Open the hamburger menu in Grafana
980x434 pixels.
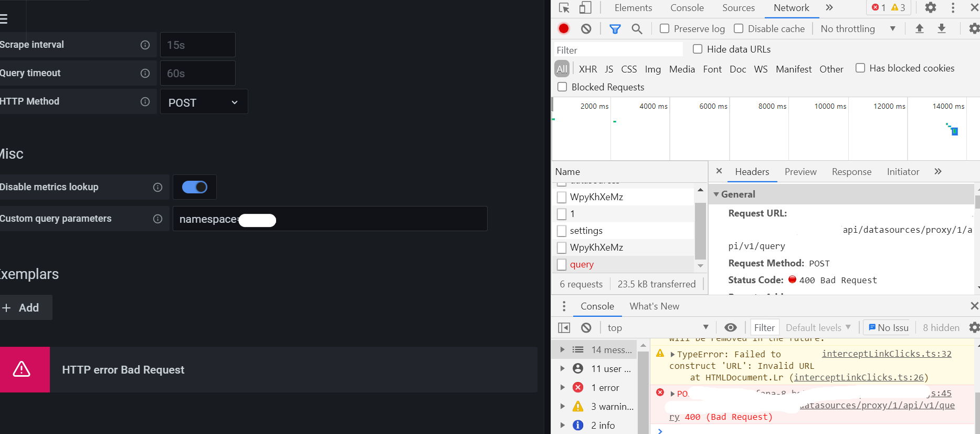3,19
